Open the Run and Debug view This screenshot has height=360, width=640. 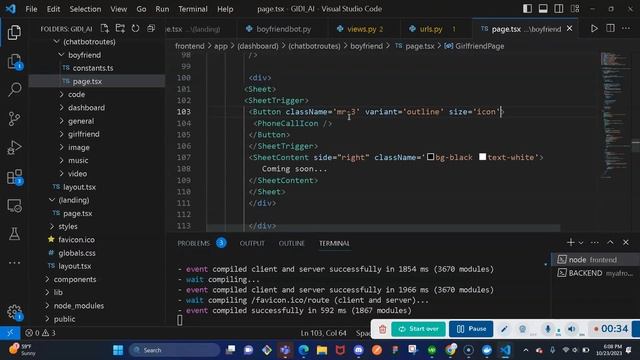pyautogui.click(x=14, y=148)
